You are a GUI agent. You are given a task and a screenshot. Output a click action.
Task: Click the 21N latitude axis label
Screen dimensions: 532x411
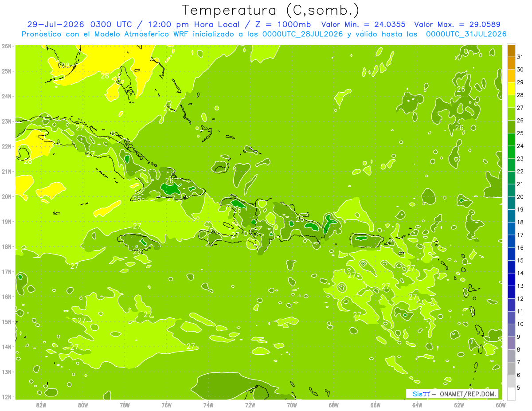click(x=7, y=171)
